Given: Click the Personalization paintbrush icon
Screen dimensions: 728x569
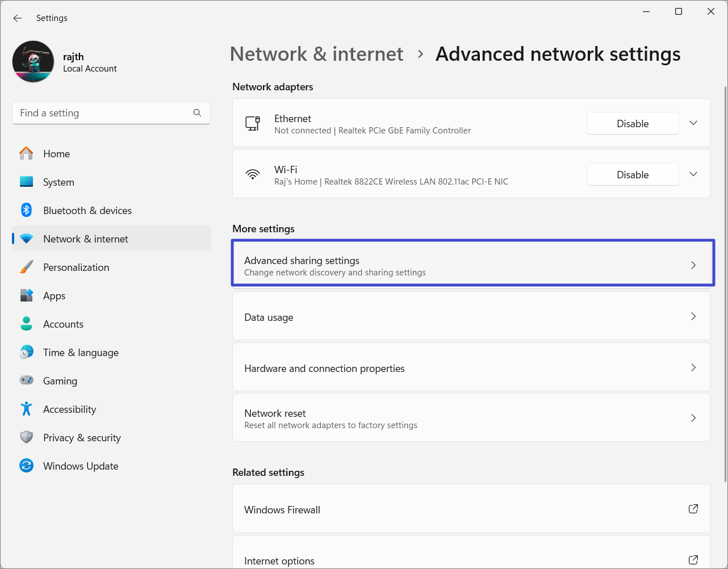Looking at the screenshot, I should pos(27,267).
